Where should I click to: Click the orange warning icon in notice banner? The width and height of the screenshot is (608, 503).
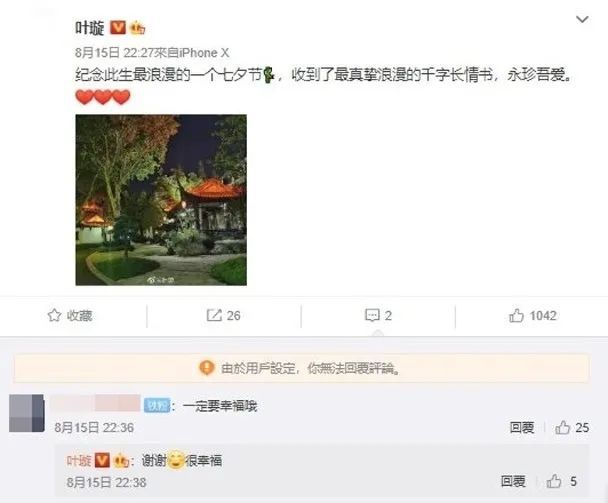tap(207, 367)
